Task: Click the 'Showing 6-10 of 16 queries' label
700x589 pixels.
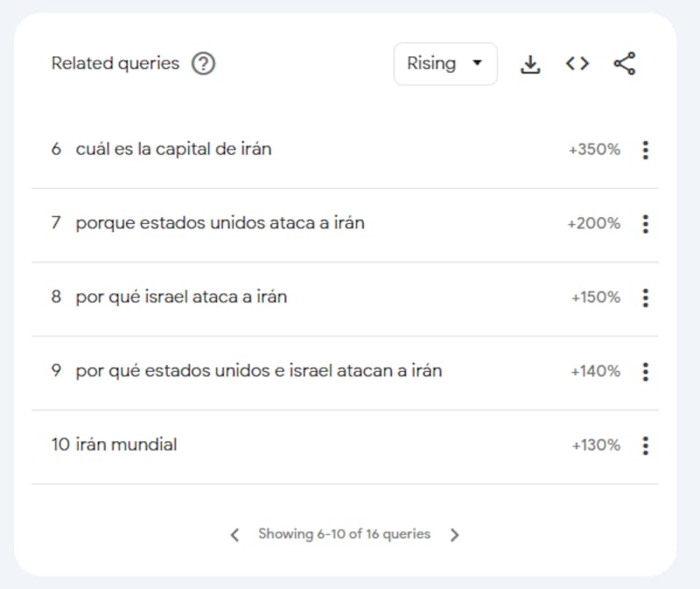Action: [x=344, y=534]
